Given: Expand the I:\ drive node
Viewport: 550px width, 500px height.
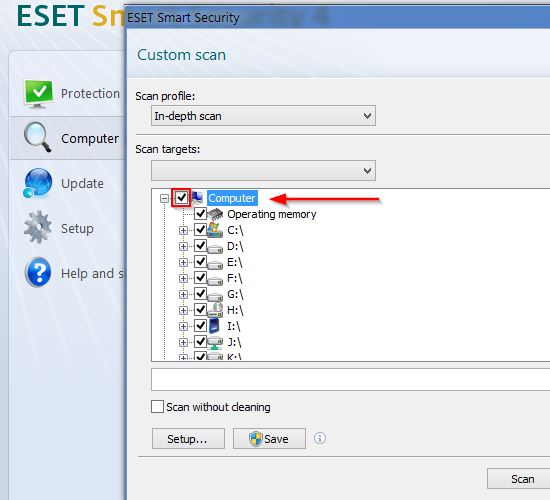Looking at the screenshot, I should pos(183,326).
